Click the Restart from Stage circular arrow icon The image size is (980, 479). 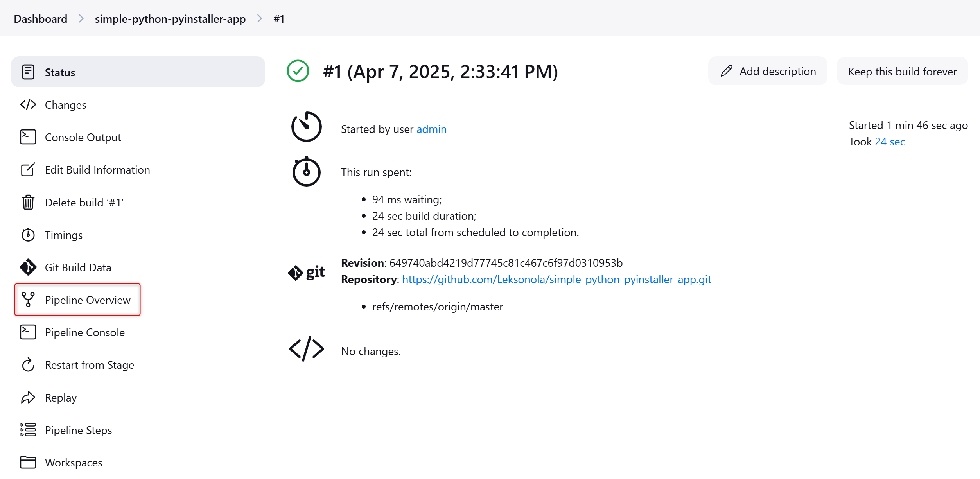(28, 365)
